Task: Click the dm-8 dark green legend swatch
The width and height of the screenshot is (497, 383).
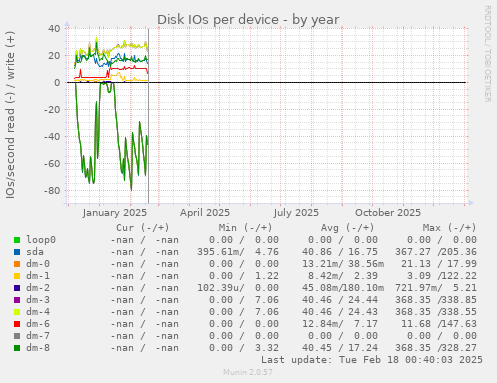Action: [x=17, y=348]
